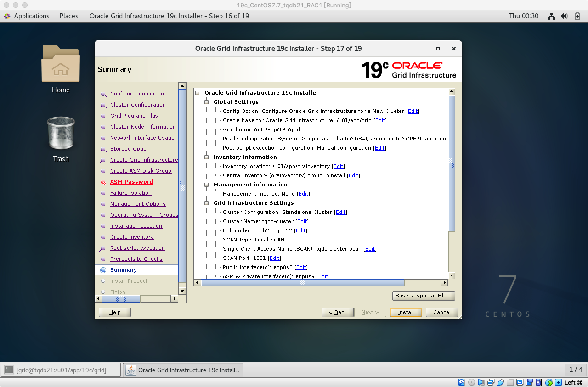Edit the Cluster Name tqdb-cluster
588x387 pixels.
point(302,221)
